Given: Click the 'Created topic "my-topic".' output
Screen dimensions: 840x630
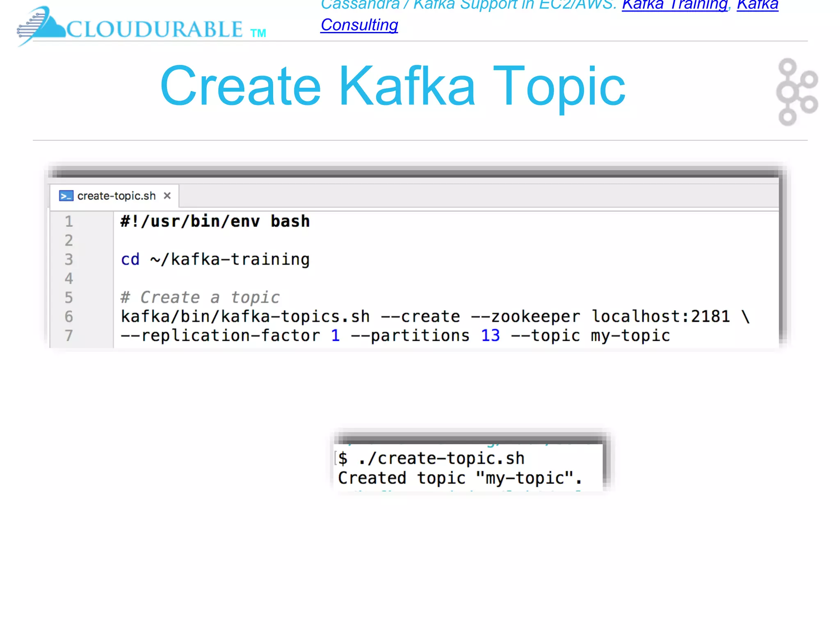Looking at the screenshot, I should click(460, 478).
